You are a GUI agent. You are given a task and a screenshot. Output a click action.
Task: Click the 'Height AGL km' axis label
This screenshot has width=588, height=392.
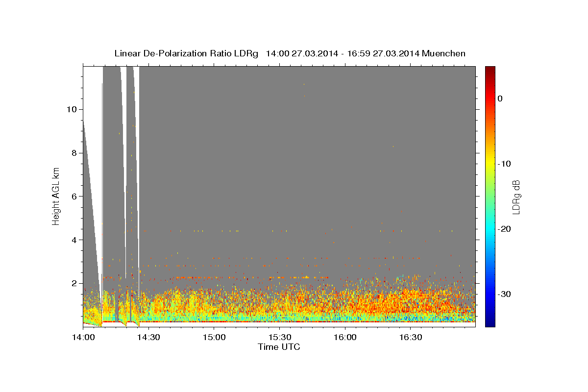[56, 196]
